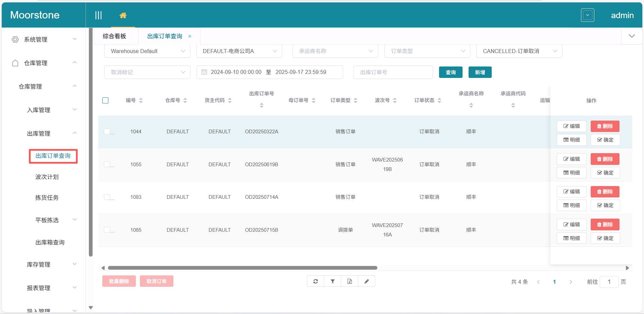Click the gear icon beside 系统管理
The image size is (644, 314).
pyautogui.click(x=15, y=39)
